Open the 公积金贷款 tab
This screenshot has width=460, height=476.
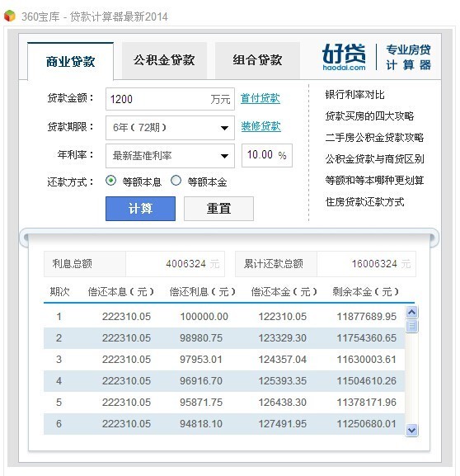click(x=164, y=60)
